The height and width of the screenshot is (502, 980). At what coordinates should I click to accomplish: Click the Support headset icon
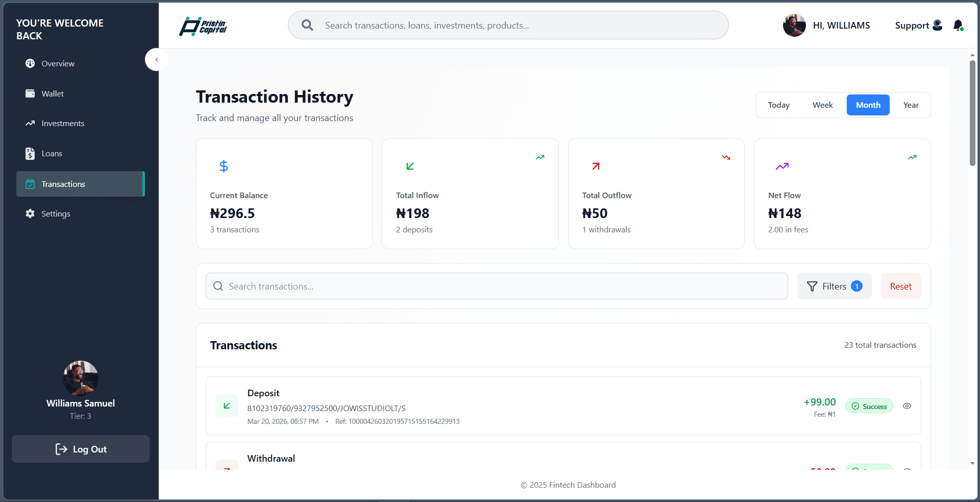pyautogui.click(x=937, y=25)
